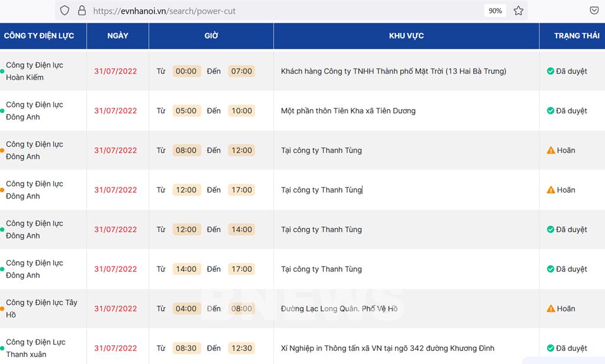Click the 14:00 end time in 12:00–14:00 row
This screenshot has height=364, width=605.
click(x=242, y=229)
